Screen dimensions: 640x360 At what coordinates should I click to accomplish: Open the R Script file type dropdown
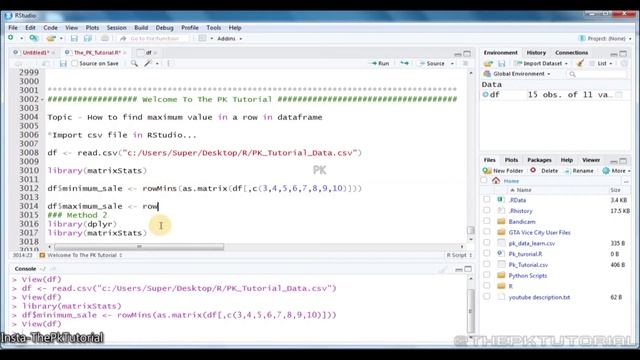pyautogui.click(x=459, y=255)
